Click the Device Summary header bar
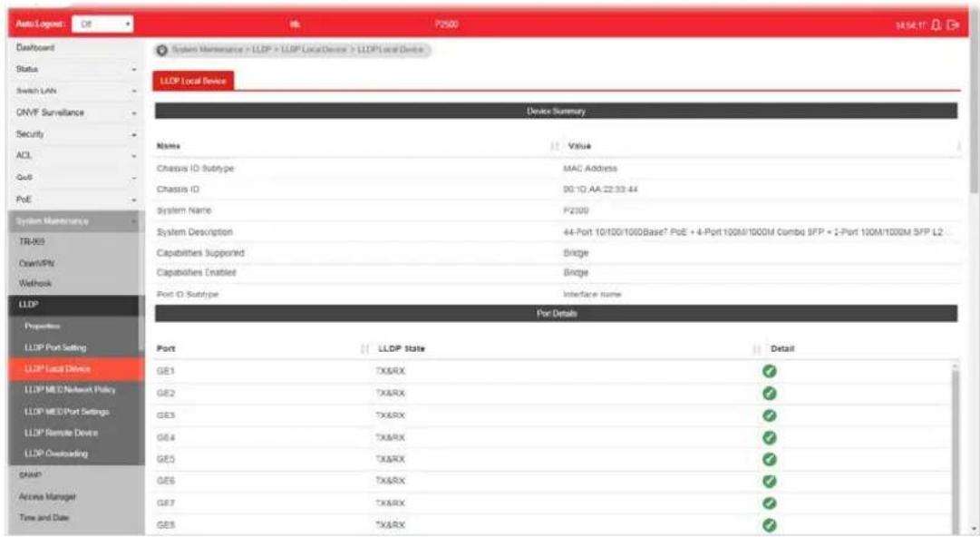Image resolution: width=980 pixels, height=537 pixels. (556, 112)
